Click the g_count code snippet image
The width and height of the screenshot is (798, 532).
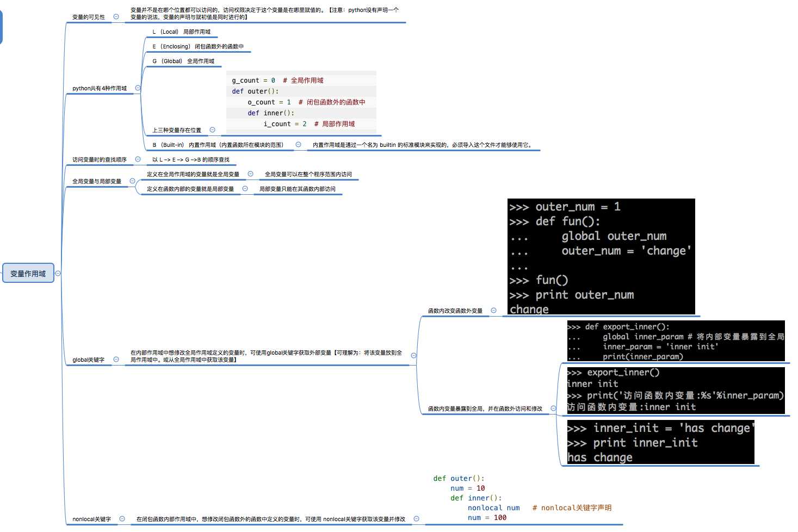[301, 102]
